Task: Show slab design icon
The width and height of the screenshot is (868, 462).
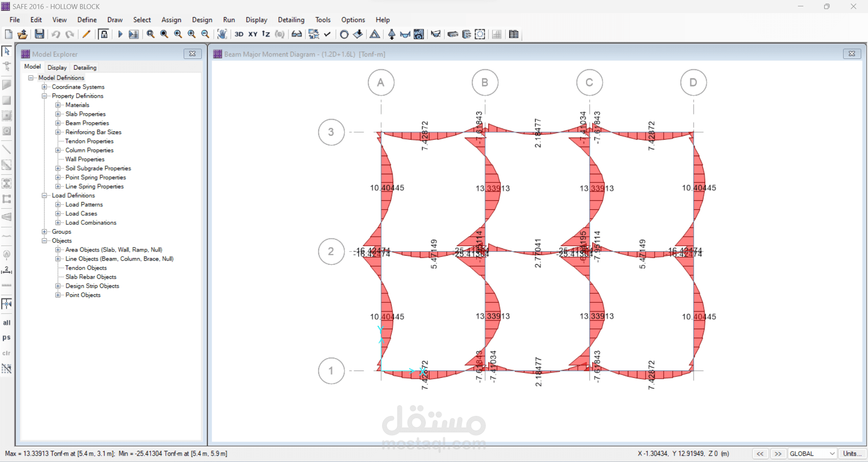Action: (453, 34)
